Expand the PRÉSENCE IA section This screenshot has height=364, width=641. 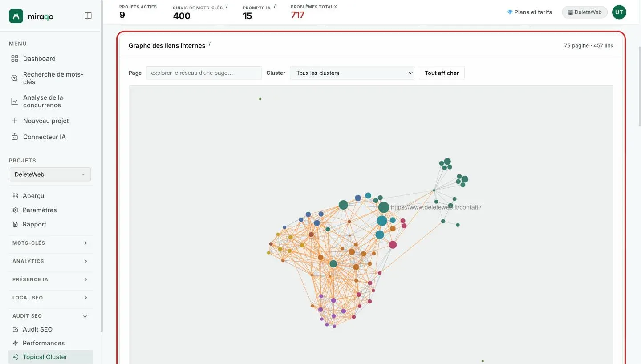[x=50, y=279]
